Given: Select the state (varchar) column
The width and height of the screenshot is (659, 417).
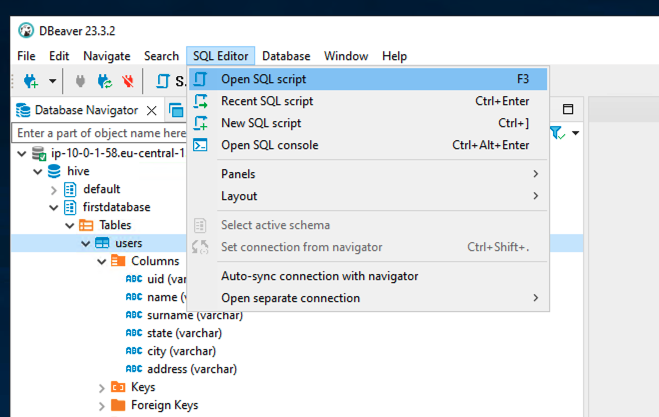Looking at the screenshot, I should tap(185, 333).
